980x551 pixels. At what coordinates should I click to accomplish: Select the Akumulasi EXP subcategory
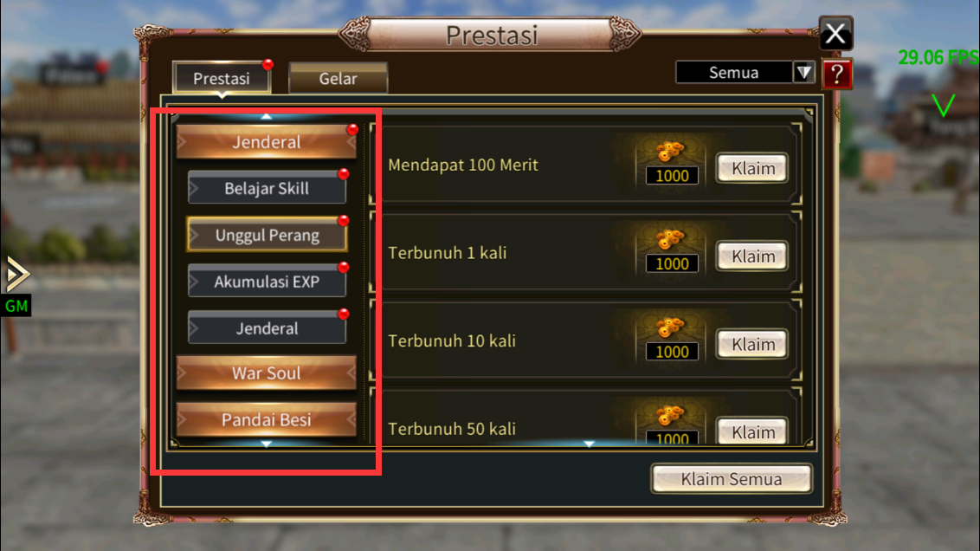267,282
